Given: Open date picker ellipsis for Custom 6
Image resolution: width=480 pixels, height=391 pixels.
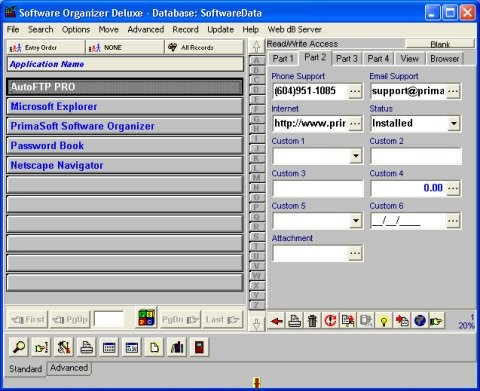Looking at the screenshot, I should coord(453,221).
